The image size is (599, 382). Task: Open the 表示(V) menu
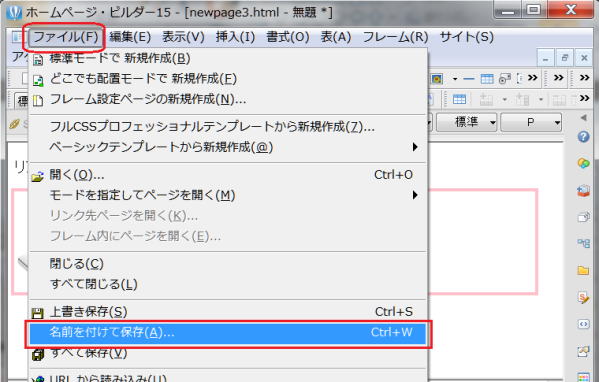(x=183, y=37)
